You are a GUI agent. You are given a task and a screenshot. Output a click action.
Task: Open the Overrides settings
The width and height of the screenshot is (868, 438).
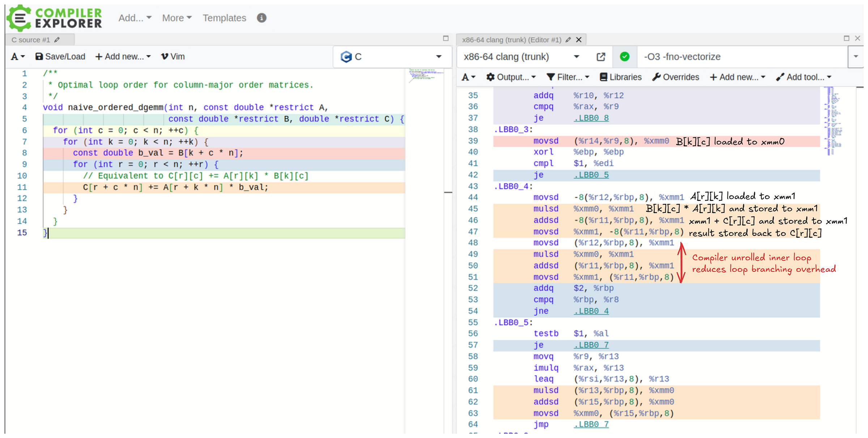click(676, 77)
